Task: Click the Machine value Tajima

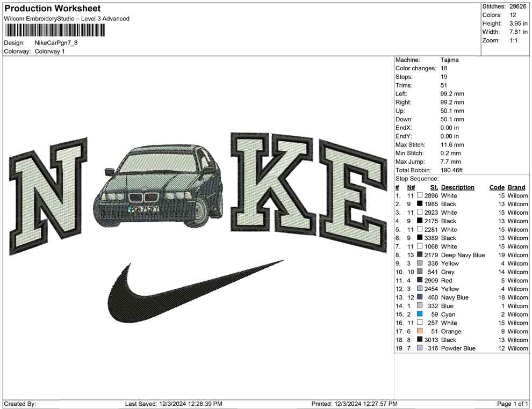Action: 450,60
